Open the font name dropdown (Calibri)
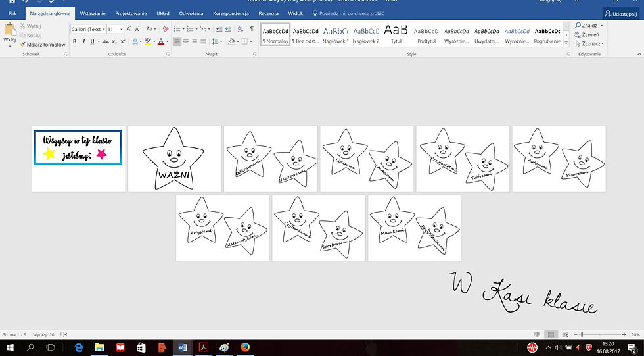The width and height of the screenshot is (644, 356). click(104, 29)
